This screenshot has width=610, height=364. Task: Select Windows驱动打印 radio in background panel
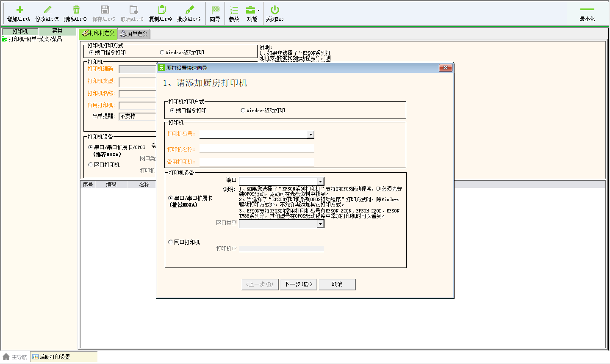tap(162, 52)
